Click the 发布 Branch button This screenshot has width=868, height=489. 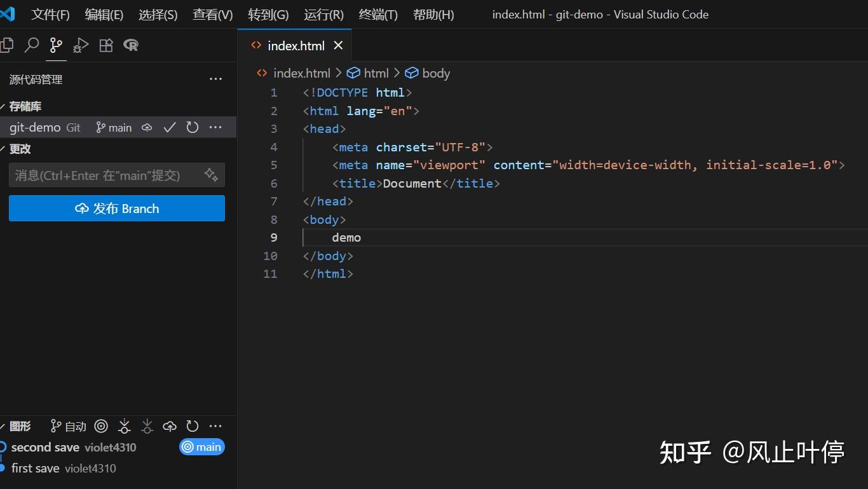tap(117, 208)
